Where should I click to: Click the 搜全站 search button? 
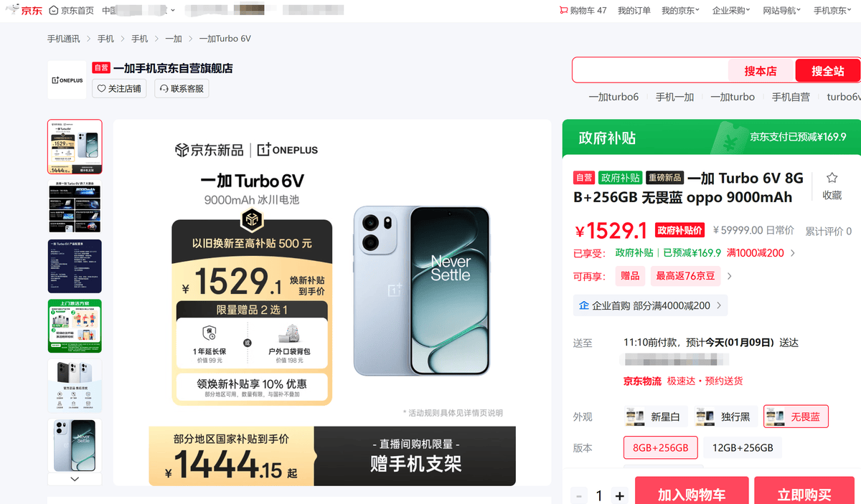click(827, 70)
